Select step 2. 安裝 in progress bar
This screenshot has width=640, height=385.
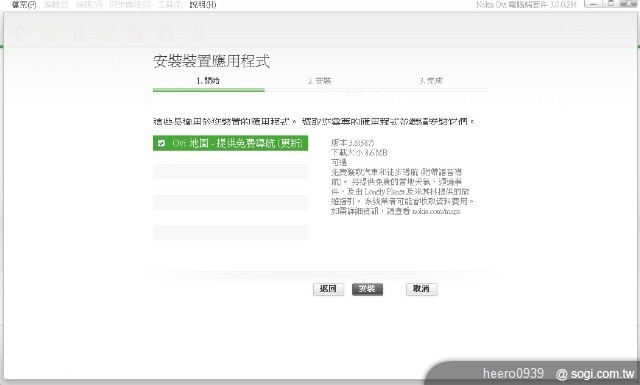coord(320,81)
